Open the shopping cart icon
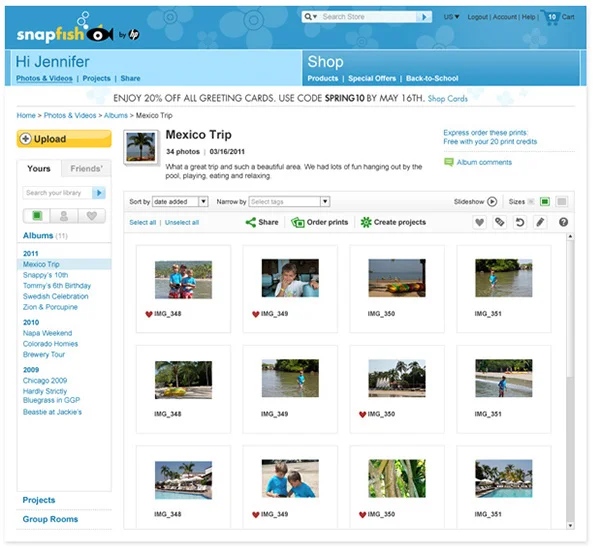 point(550,18)
